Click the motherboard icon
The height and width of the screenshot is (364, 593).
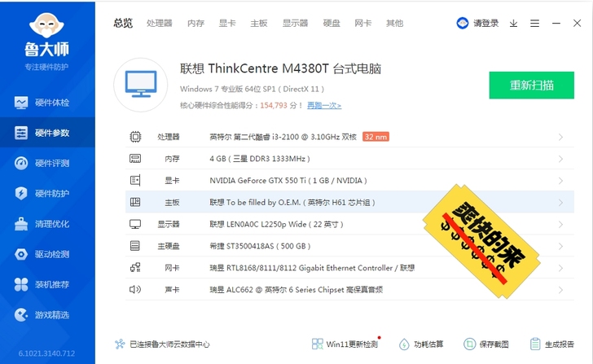pyautogui.click(x=135, y=202)
